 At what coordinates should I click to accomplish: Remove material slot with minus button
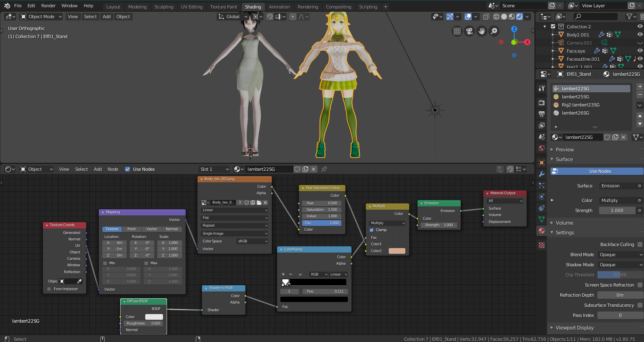click(640, 94)
